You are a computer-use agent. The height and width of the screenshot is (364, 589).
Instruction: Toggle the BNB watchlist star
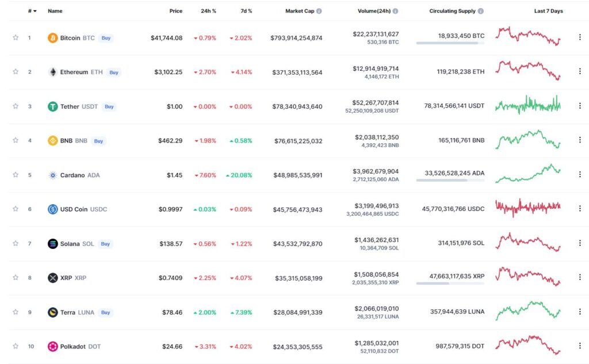tap(16, 140)
